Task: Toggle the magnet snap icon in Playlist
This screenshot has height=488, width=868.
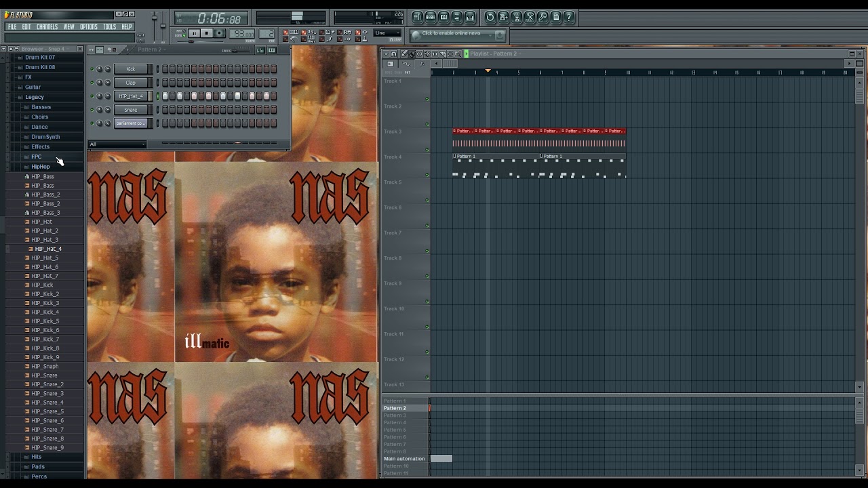Action: pos(394,54)
